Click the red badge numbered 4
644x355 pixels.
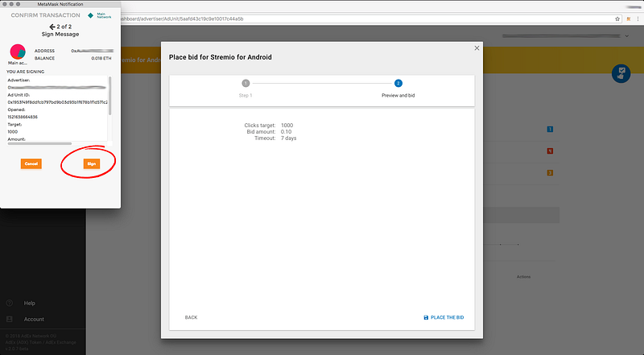(x=550, y=151)
